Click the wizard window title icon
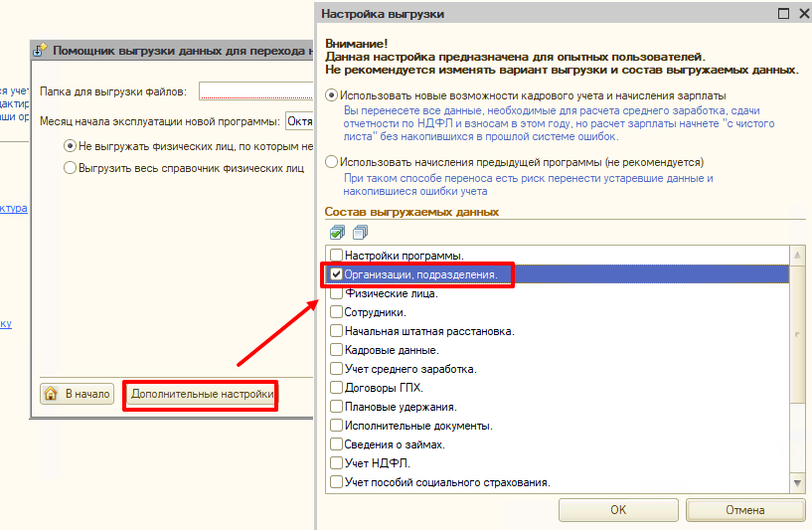Viewport: 812px width, 530px height. pyautogui.click(x=41, y=50)
